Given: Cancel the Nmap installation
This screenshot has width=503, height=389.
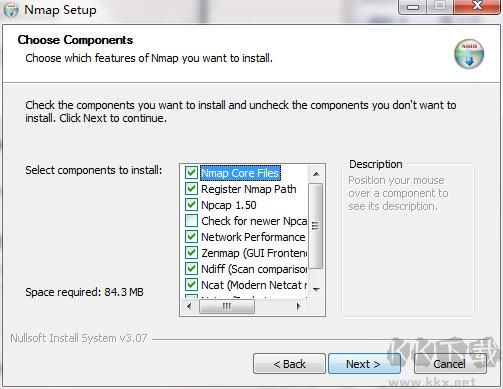Looking at the screenshot, I should pos(450,364).
